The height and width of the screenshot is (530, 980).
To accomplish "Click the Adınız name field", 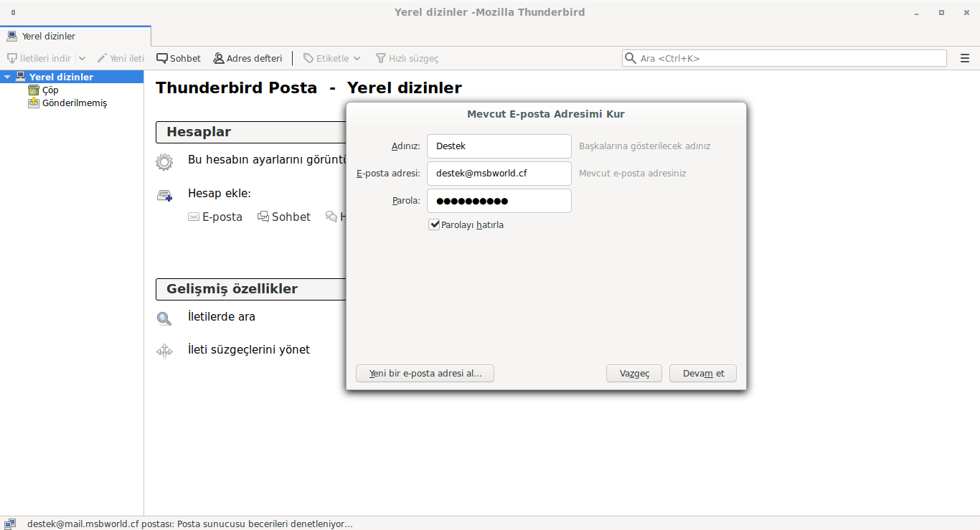I will coord(499,146).
